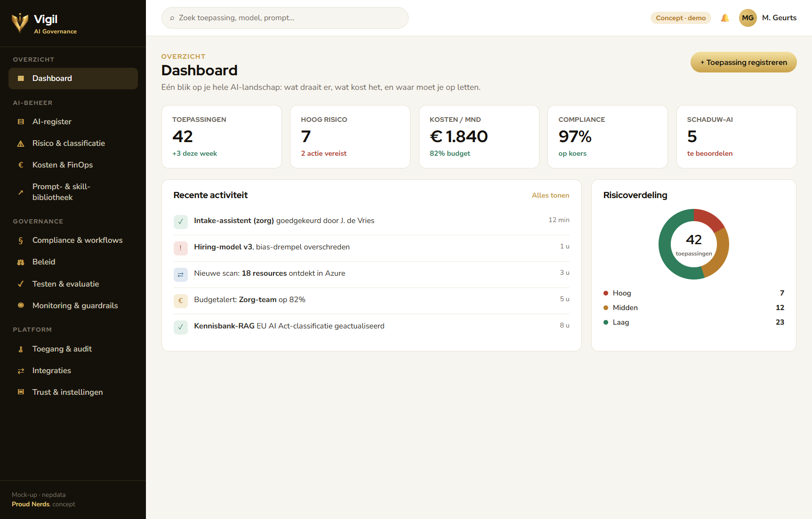Open the Beleid page
The height and width of the screenshot is (519, 812).
pos(73,262)
